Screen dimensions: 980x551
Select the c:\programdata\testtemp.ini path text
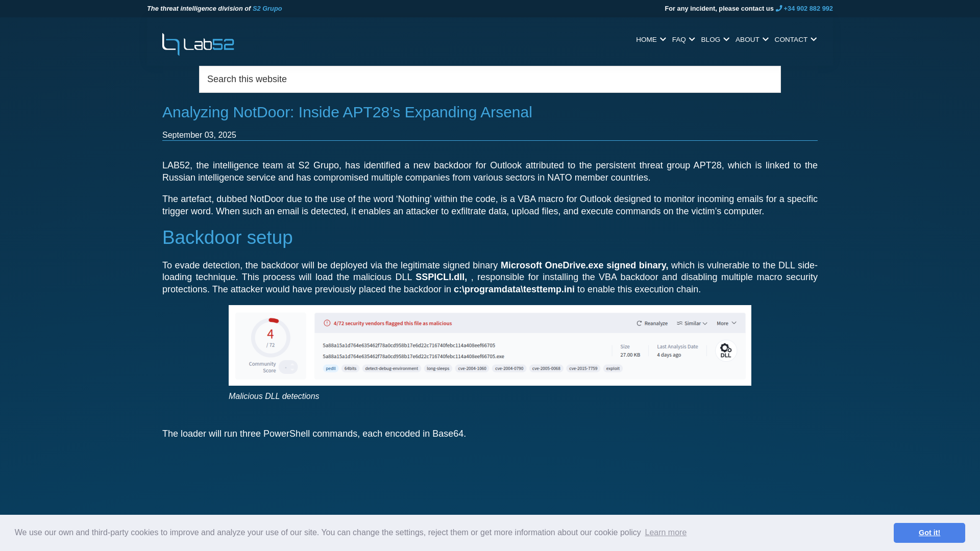click(x=514, y=289)
